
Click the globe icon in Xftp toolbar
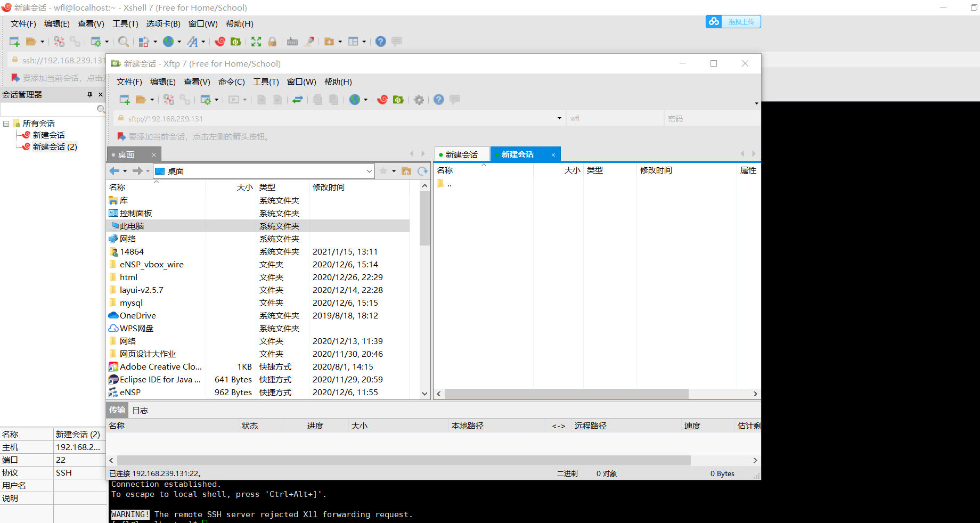point(355,100)
